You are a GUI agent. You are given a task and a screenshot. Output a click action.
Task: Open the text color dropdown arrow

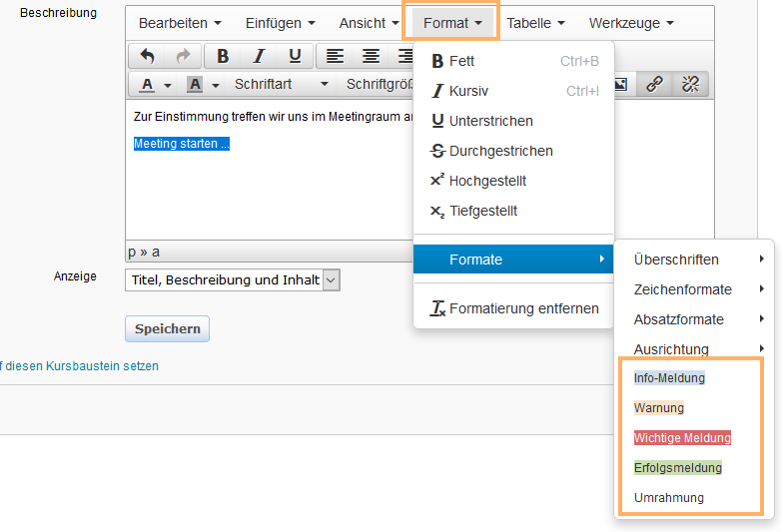coord(168,85)
